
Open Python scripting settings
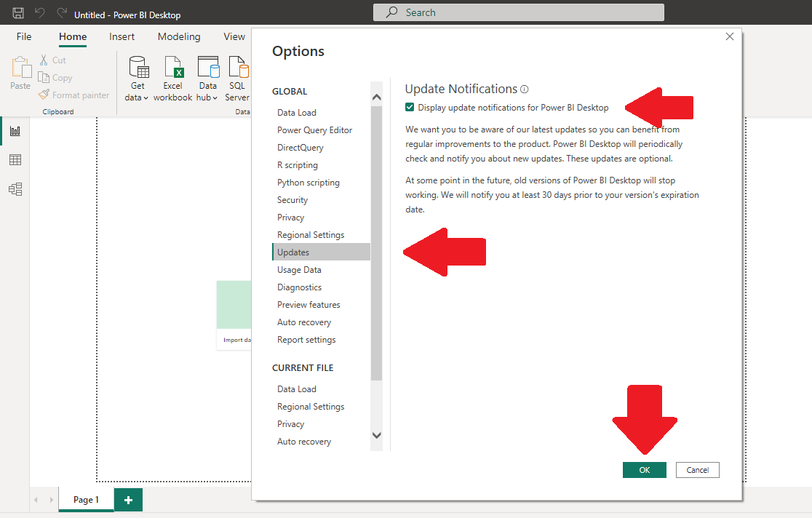308,183
